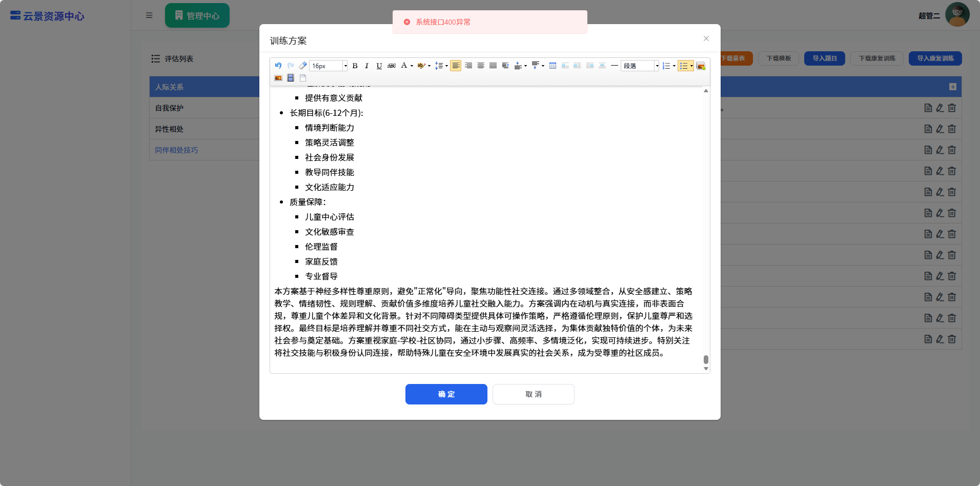Screen dimensions: 980x486
Task: Click the undo icon in editor toolbar
Action: [278, 66]
